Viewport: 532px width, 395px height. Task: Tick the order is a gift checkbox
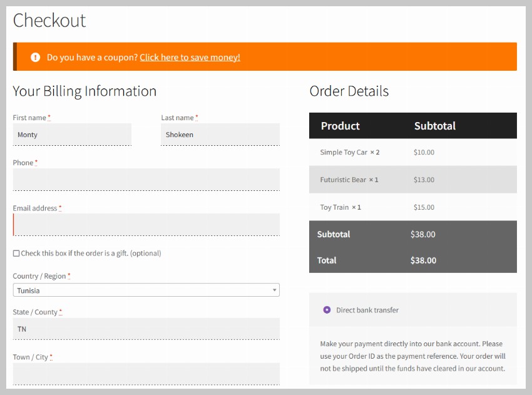click(16, 254)
